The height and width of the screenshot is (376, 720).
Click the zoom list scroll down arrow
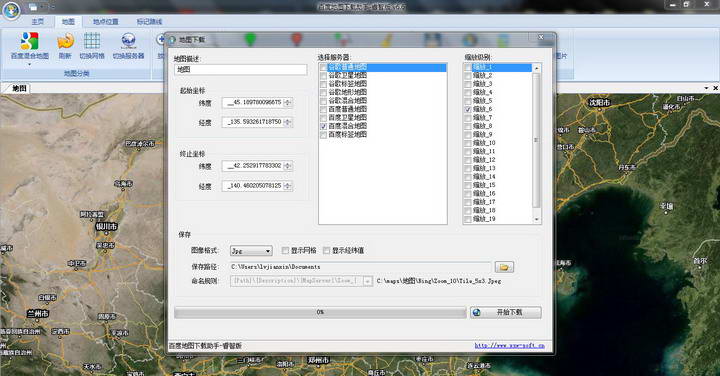point(536,219)
